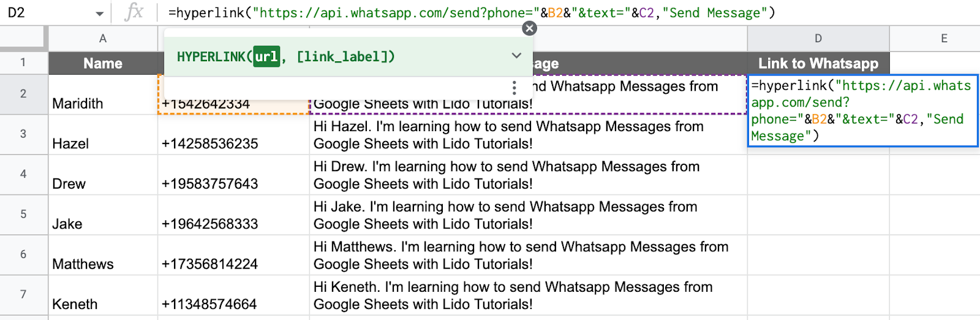Select column A header

coord(103,39)
